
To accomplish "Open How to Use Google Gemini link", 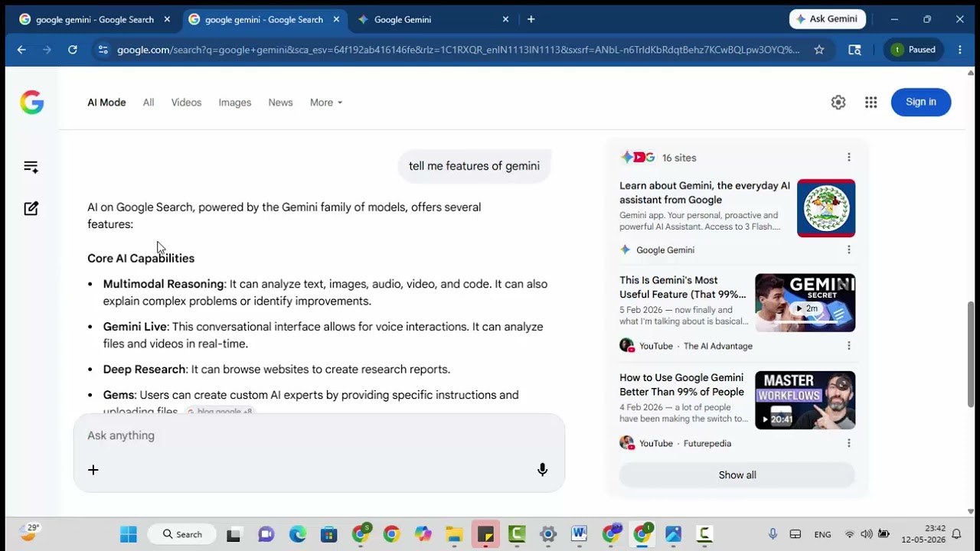I will [681, 385].
